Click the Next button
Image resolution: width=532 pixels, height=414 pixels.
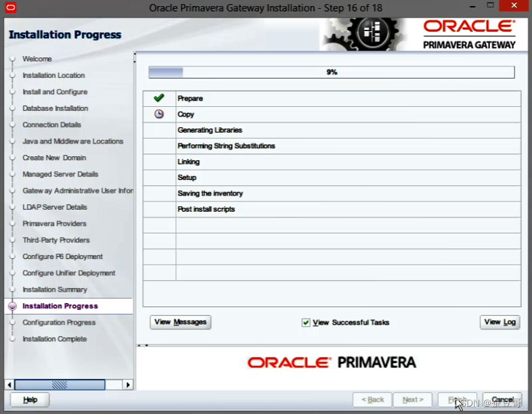pos(413,400)
